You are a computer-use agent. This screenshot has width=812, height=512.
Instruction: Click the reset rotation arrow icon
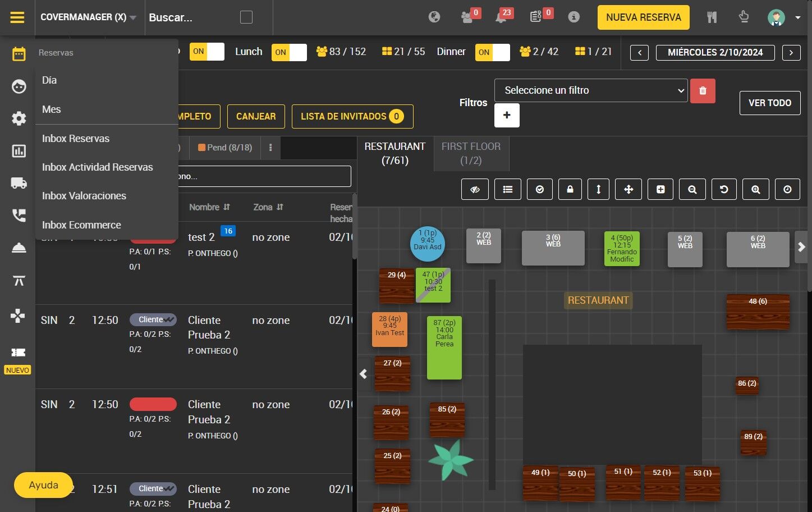coord(724,190)
